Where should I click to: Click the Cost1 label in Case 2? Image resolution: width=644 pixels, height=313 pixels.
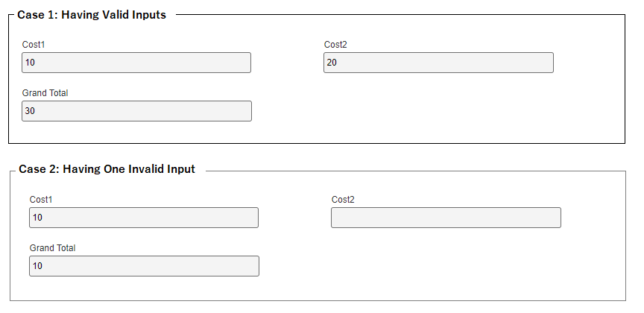click(x=41, y=200)
